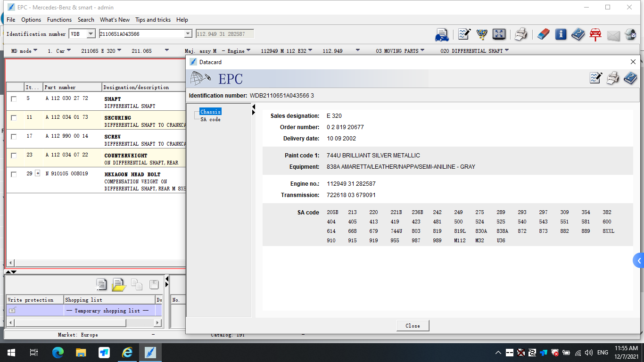The image size is (644, 362).
Task: Open the Options menu
Action: pos(31,20)
